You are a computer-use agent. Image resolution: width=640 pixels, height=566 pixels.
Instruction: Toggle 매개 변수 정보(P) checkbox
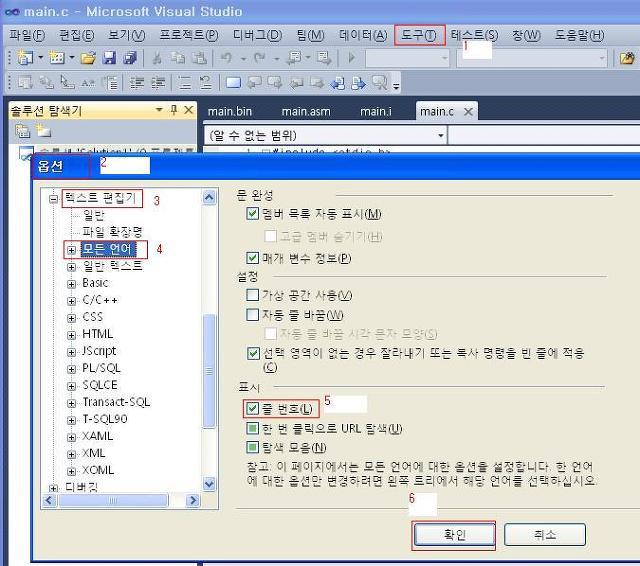click(253, 257)
